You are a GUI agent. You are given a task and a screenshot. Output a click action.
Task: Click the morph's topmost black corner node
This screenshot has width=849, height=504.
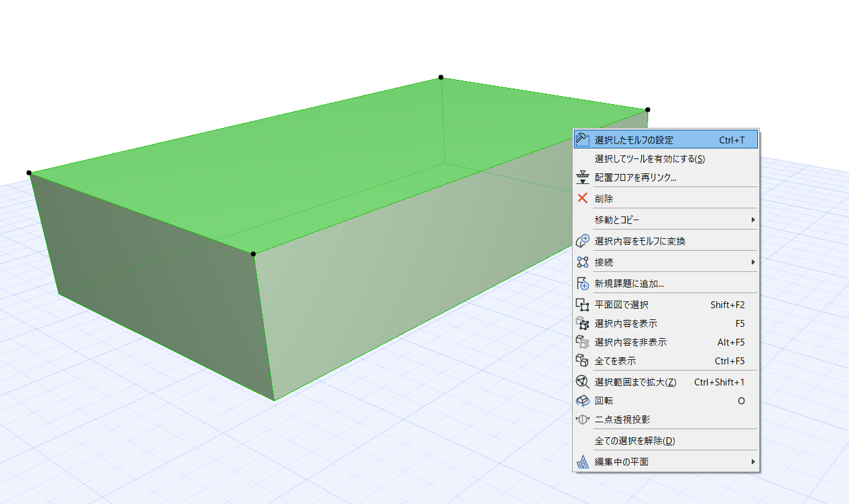pyautogui.click(x=441, y=77)
